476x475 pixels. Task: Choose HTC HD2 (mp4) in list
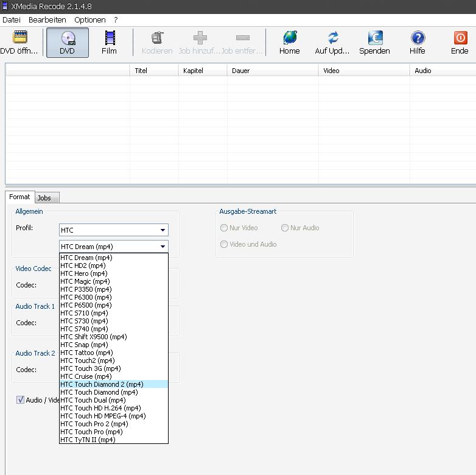point(114,266)
